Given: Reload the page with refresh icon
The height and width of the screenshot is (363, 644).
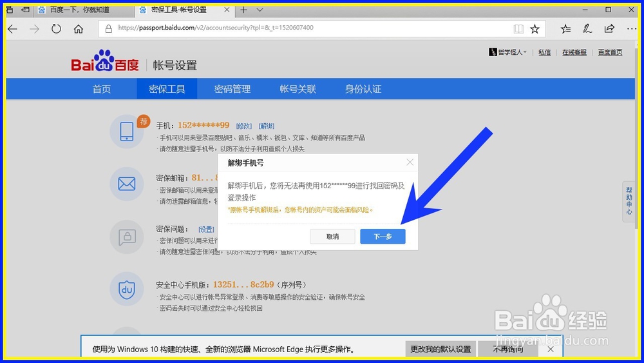Looking at the screenshot, I should coord(56,29).
